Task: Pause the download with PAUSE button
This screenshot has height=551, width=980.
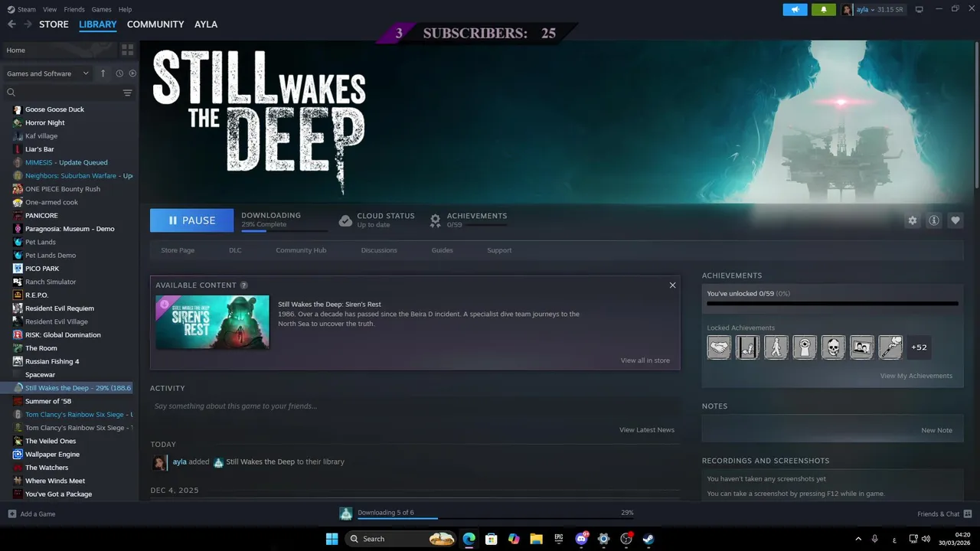Action: click(191, 220)
